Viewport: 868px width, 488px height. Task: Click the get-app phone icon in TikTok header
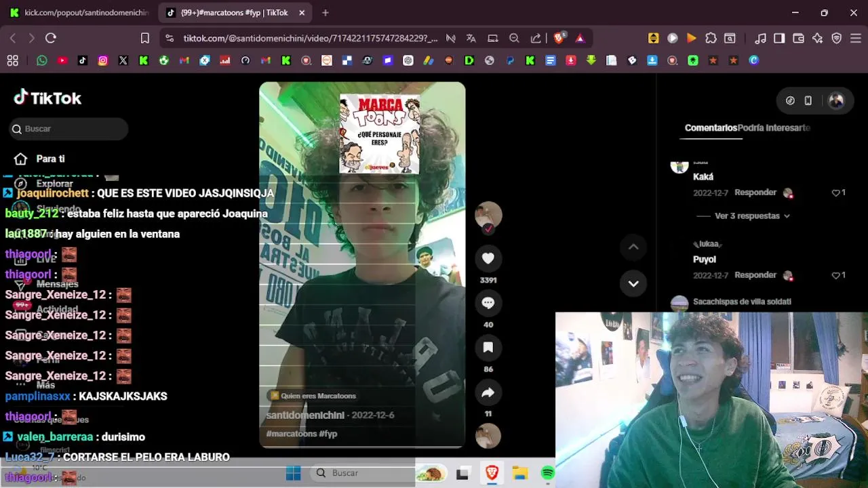pos(808,100)
